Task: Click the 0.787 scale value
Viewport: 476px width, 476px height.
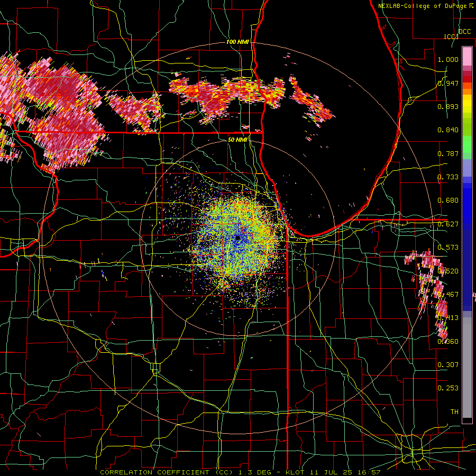Action: coord(448,153)
